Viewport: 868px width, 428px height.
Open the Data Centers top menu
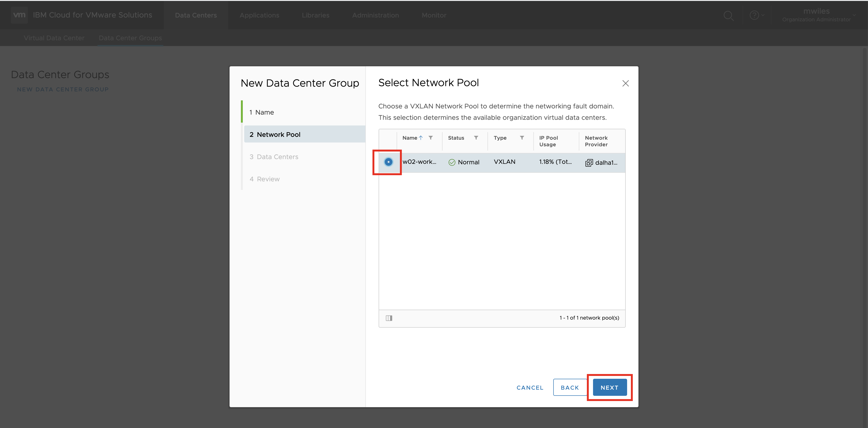[x=196, y=15]
